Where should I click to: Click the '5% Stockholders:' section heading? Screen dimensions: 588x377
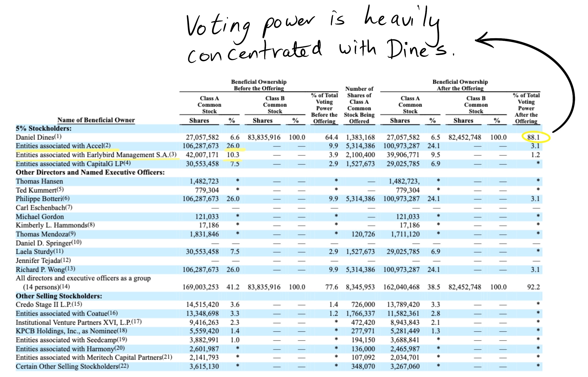[x=44, y=128]
